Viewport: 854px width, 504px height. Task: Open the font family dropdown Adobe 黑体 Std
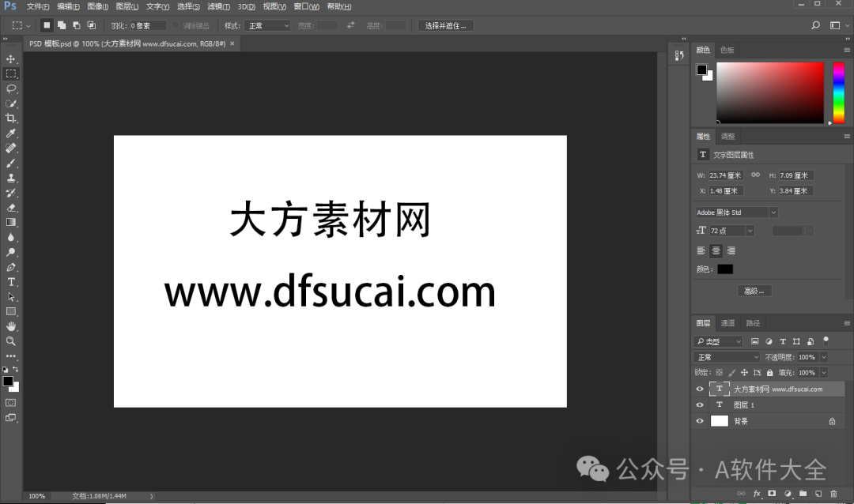pos(735,212)
